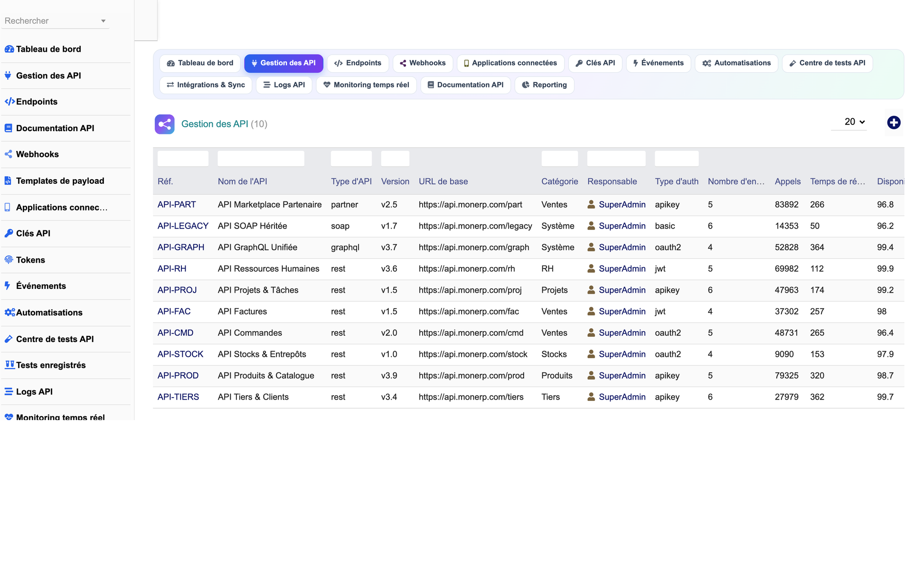Click the user icon in the API-STOCK row
The image size is (924, 572).
(x=591, y=354)
